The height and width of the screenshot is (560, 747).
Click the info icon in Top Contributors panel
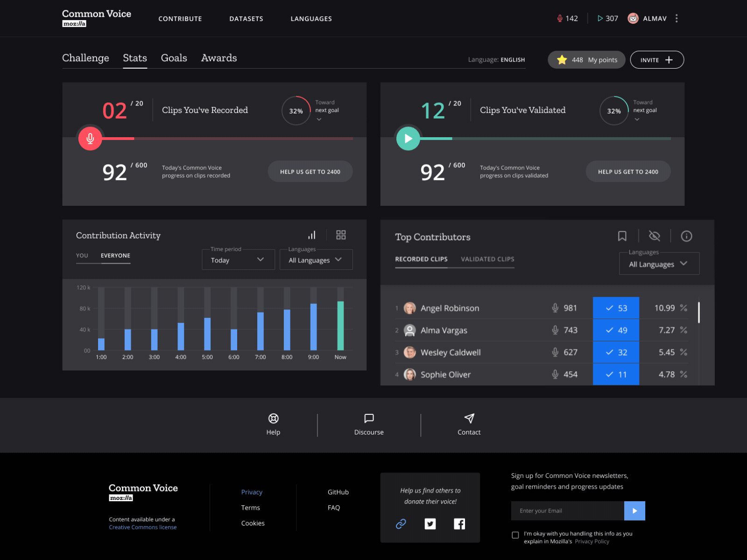point(686,236)
